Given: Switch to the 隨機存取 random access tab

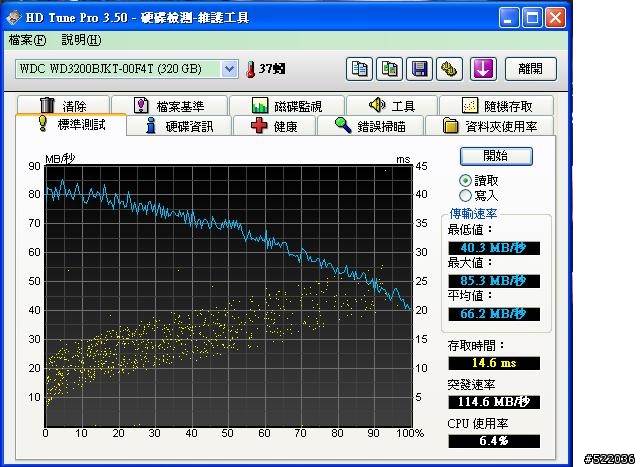Looking at the screenshot, I should 496,105.
